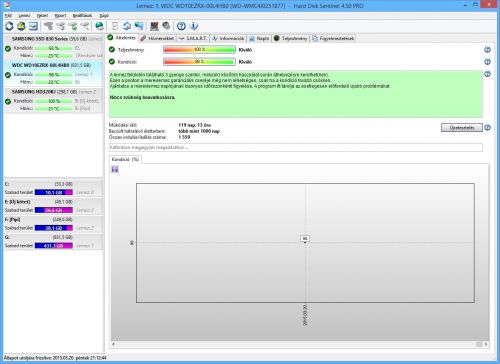Click green check icon beside Teljesítmény label

pyautogui.click(x=112, y=50)
